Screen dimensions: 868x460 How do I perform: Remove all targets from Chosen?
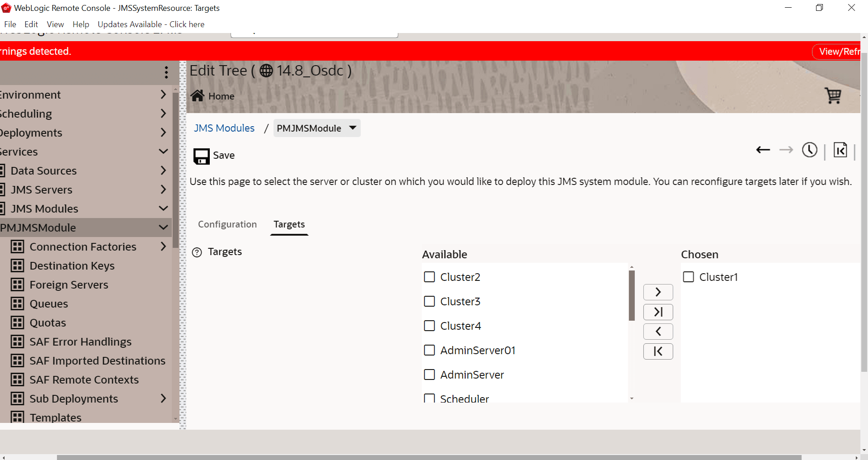coord(658,351)
